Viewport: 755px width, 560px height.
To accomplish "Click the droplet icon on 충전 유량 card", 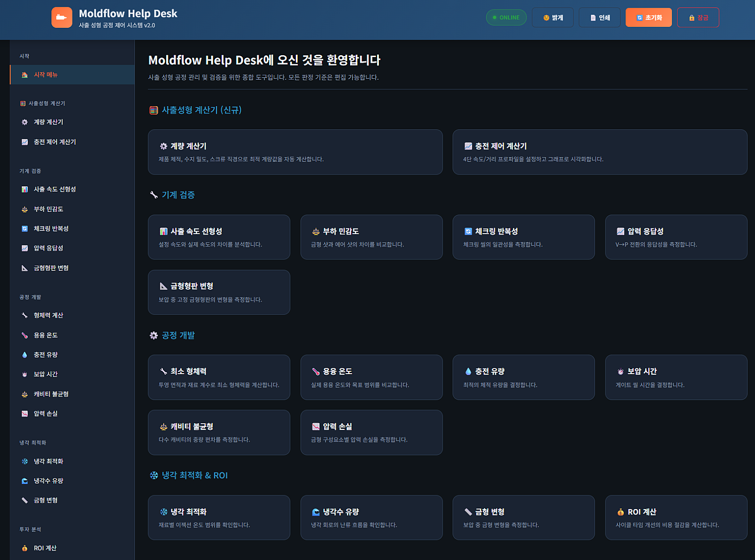I will [468, 371].
